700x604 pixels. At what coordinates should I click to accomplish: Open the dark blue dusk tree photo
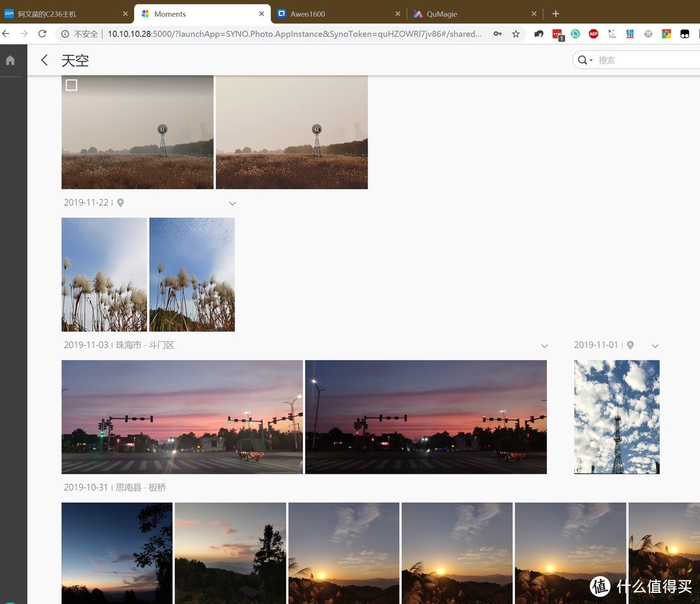point(117,553)
